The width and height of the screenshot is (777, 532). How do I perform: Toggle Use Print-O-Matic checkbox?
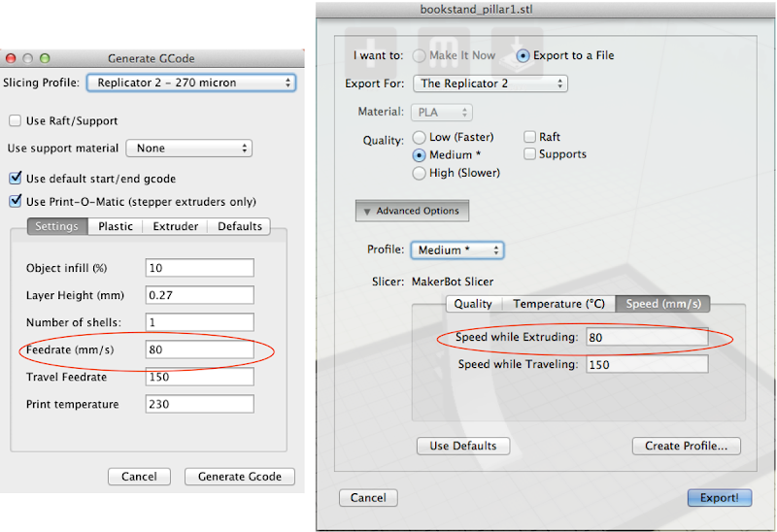[x=16, y=201]
